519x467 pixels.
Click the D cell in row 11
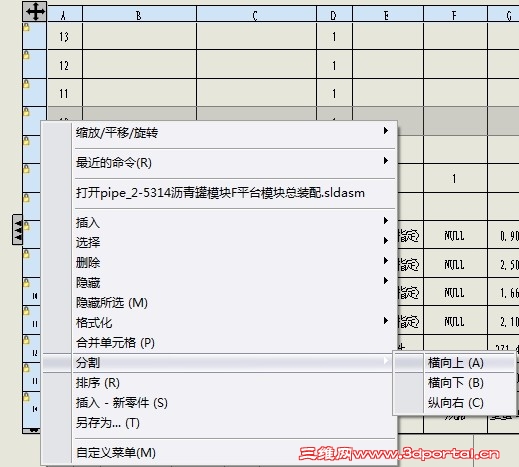(334, 93)
